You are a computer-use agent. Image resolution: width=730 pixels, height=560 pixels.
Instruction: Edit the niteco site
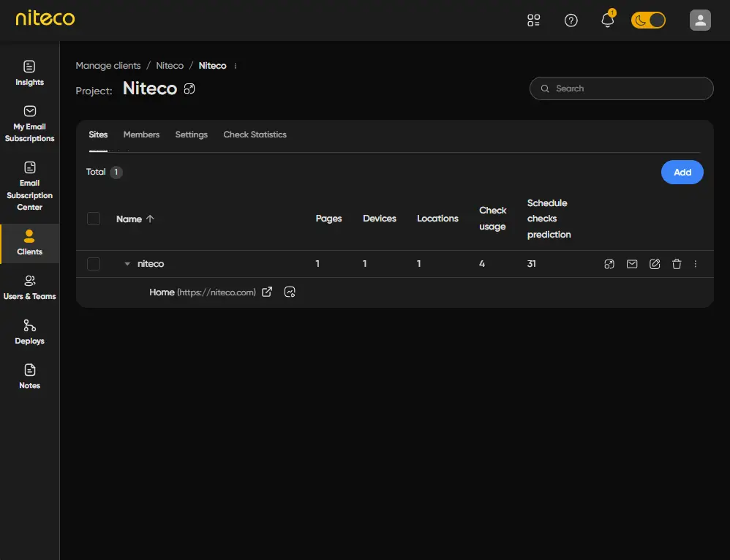point(655,264)
